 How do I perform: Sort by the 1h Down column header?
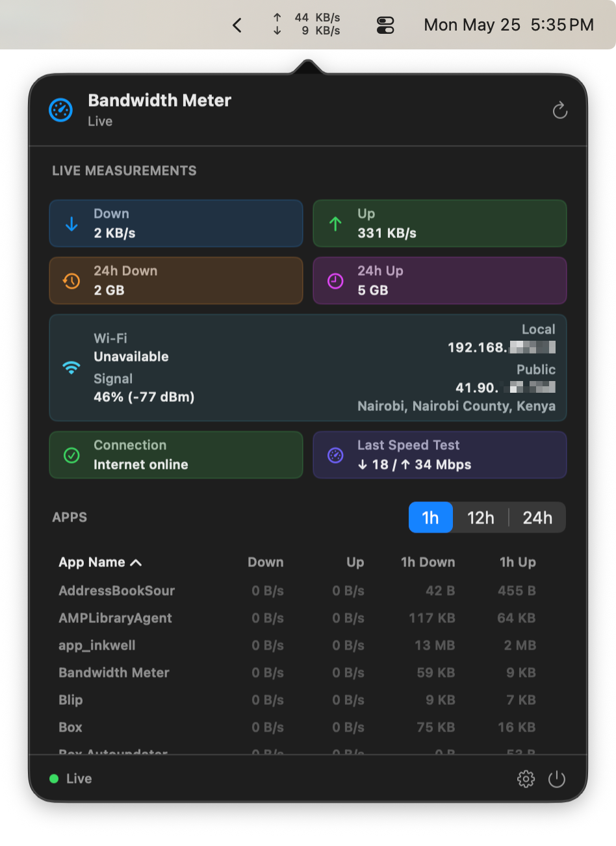pyautogui.click(x=428, y=562)
